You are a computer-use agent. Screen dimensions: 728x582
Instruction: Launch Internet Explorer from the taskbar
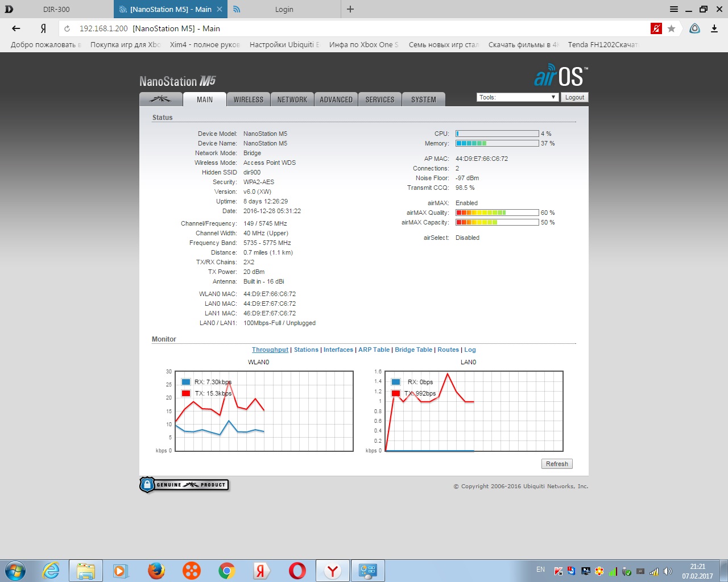51,571
